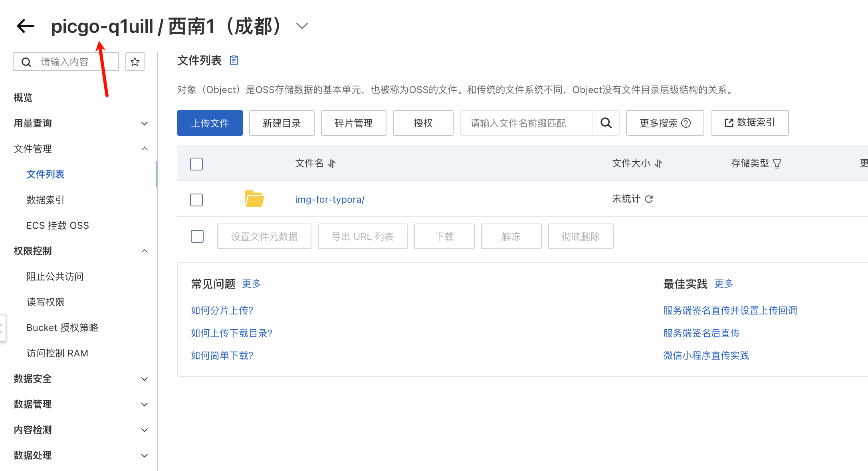Collapse the 文件管理 sidebar section

pos(144,148)
